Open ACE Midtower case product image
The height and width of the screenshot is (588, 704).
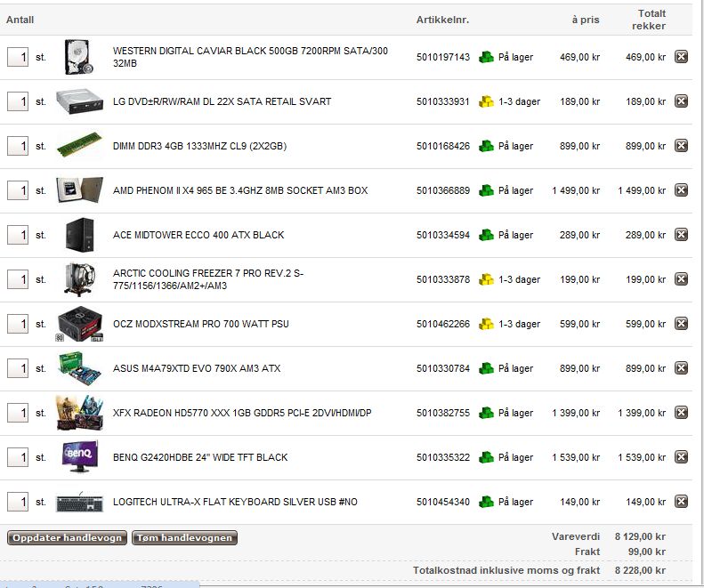pyautogui.click(x=79, y=234)
